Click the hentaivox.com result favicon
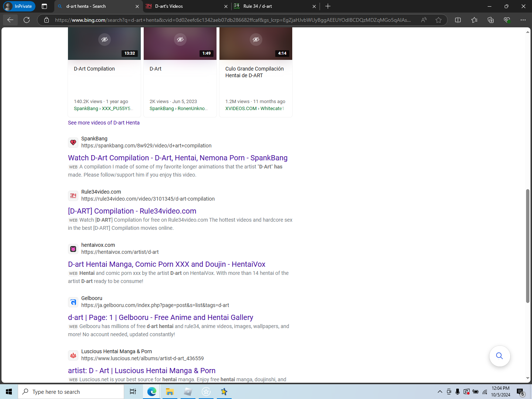Viewport: 532px width, 399px height. [x=73, y=249]
